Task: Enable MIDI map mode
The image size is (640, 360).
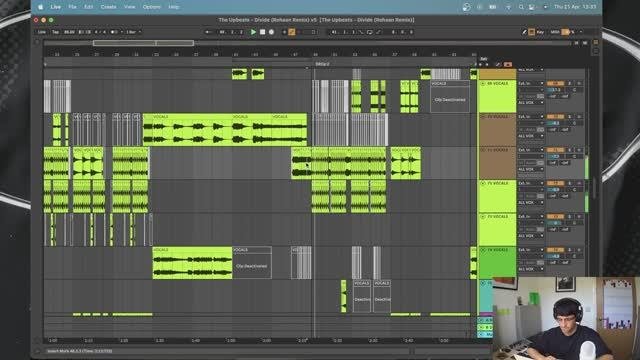Action: 555,32
